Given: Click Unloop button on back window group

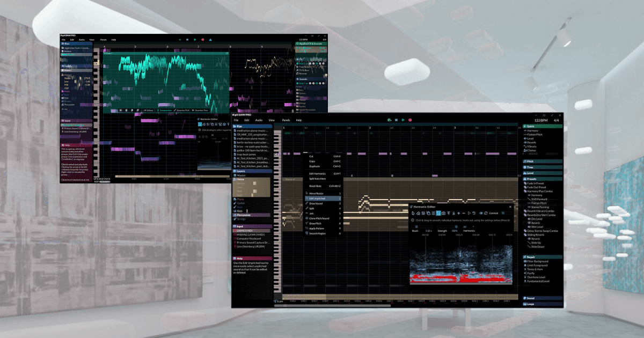Looking at the screenshot, I should 148,111.
